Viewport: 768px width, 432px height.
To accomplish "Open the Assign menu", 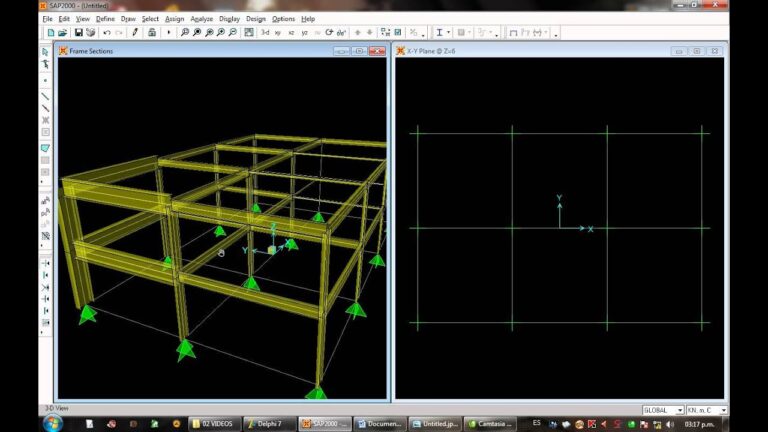I will (x=174, y=19).
